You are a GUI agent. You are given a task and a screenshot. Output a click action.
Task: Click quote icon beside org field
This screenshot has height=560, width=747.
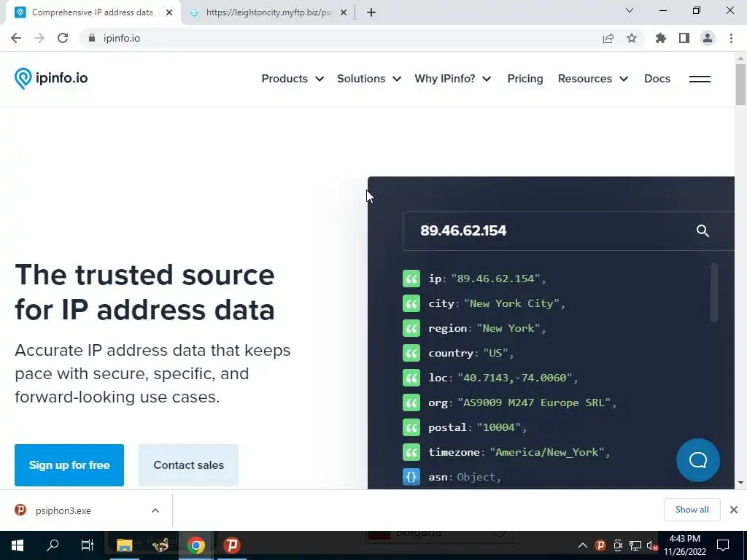click(411, 402)
